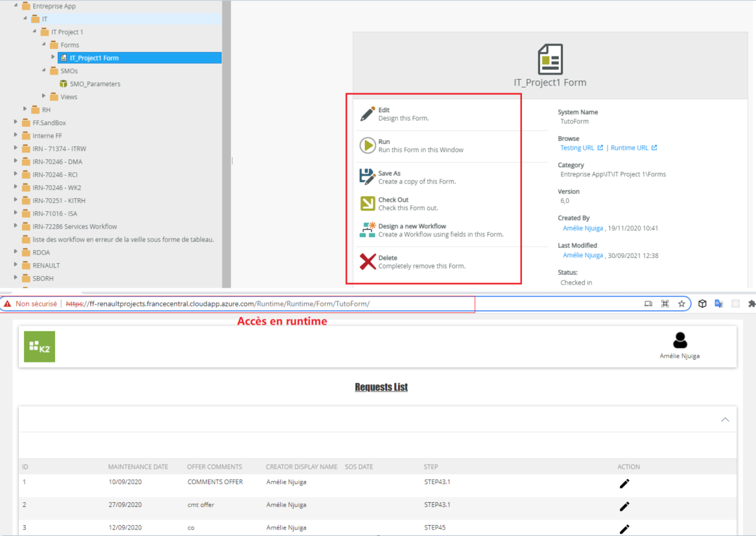The width and height of the screenshot is (756, 536).
Task: Collapse the Requests List panel chevron
Action: point(725,420)
